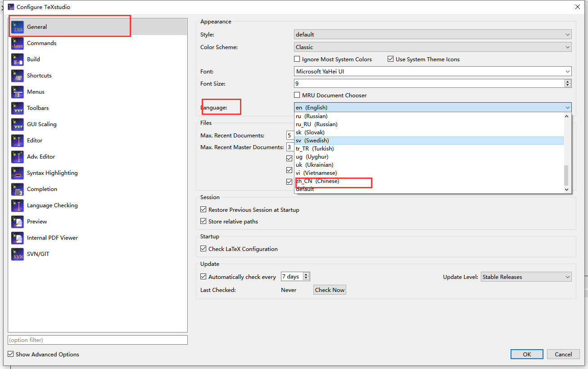588x369 pixels.
Task: Choose ru_RU (Russian) language
Action: coord(429,124)
